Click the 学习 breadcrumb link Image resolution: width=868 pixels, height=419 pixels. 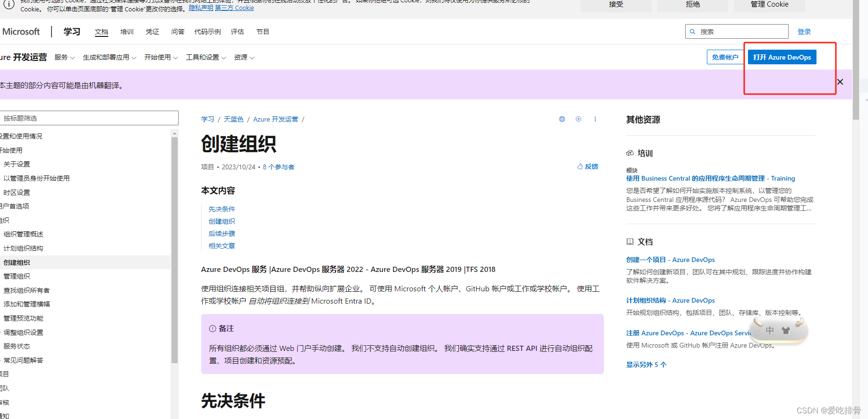(x=207, y=119)
